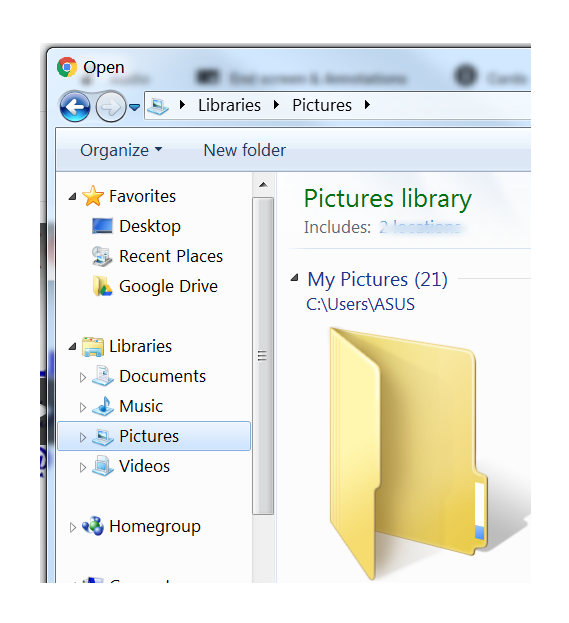Select the Documents library
This screenshot has height=623, width=569.
click(x=163, y=376)
